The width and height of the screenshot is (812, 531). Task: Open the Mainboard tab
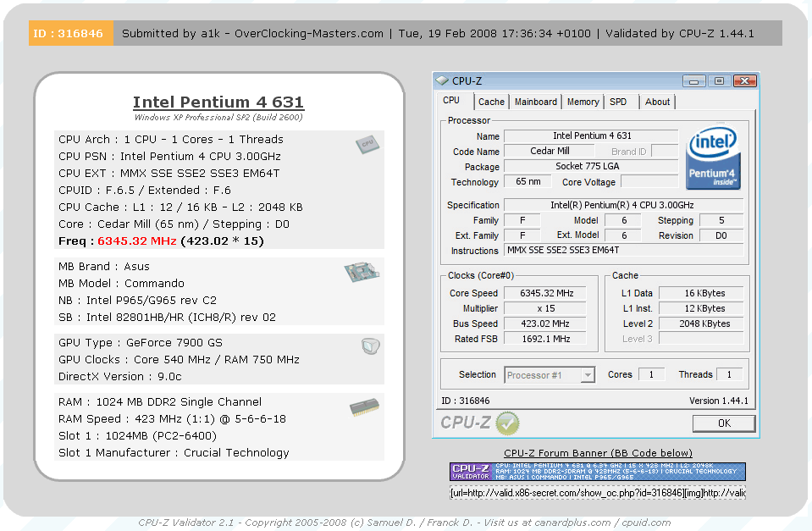[x=536, y=102]
